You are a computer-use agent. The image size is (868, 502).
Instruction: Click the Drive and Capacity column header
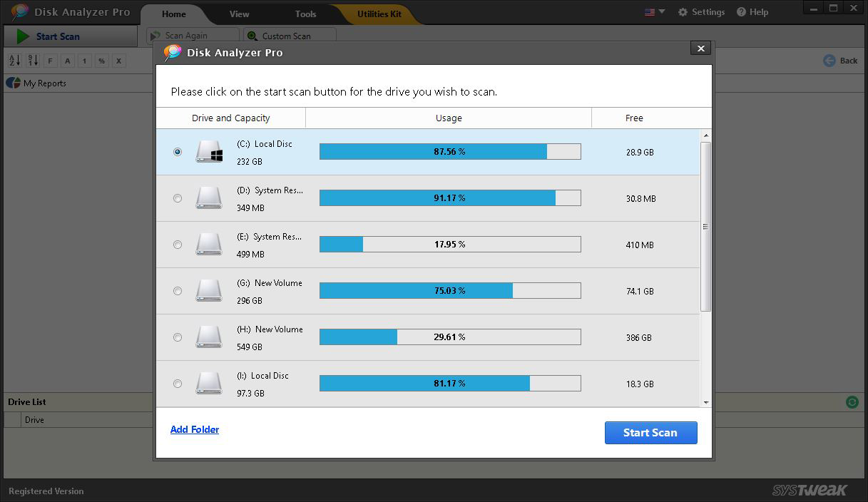pos(231,118)
